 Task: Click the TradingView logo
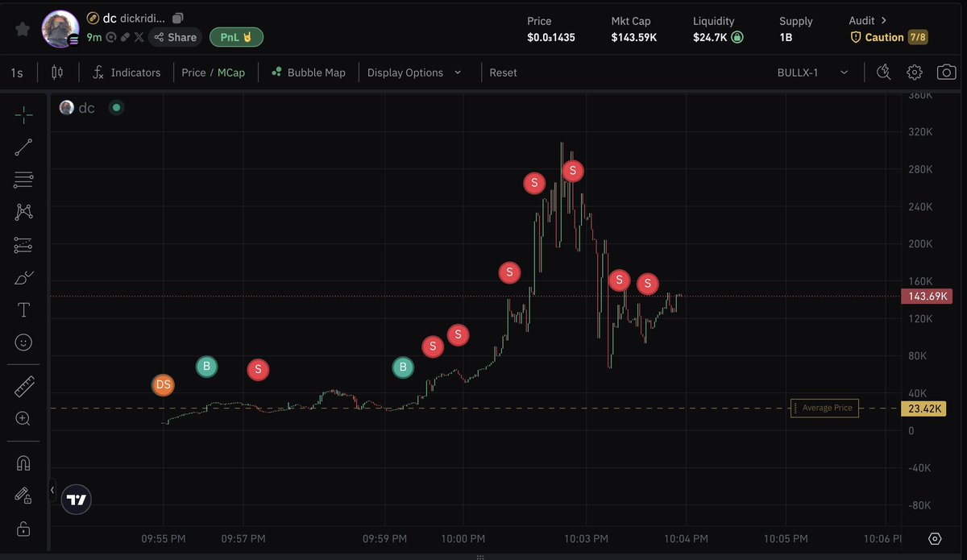click(77, 500)
